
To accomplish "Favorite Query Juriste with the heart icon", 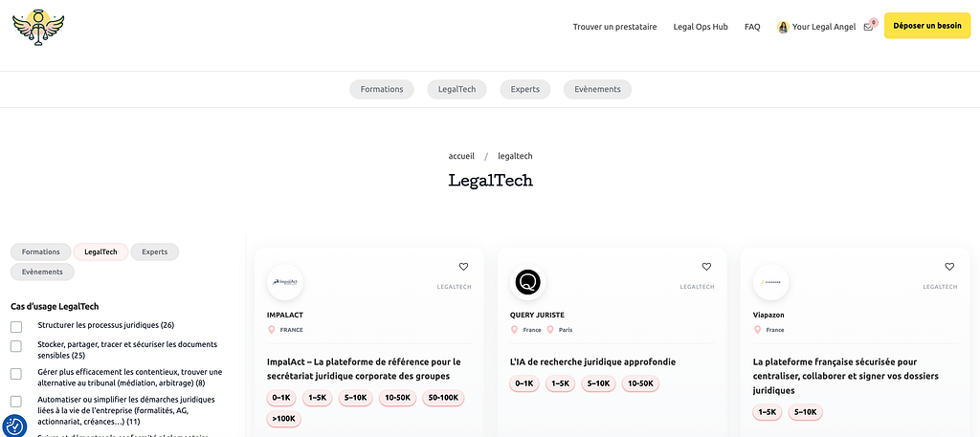I will coord(707,267).
